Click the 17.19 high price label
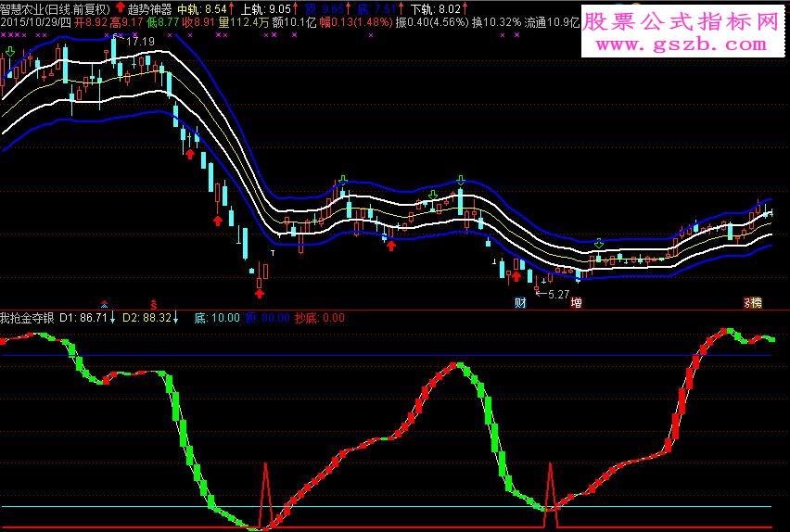The image size is (790, 532). 140,42
